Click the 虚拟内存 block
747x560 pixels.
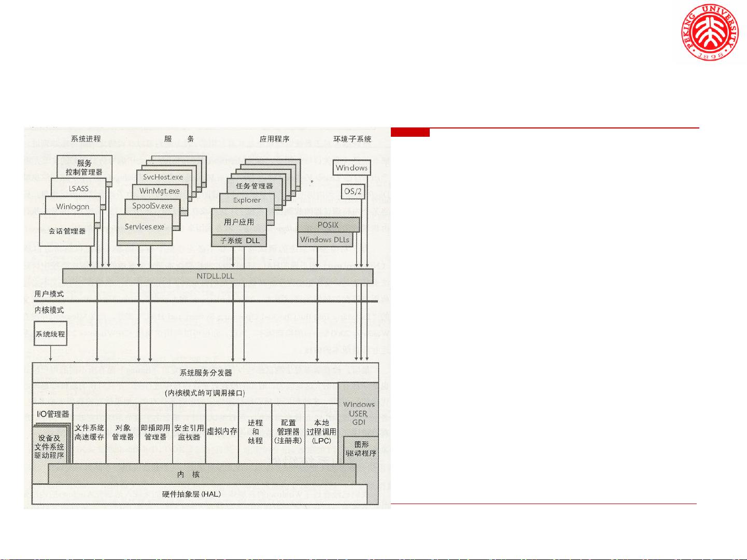(222, 432)
